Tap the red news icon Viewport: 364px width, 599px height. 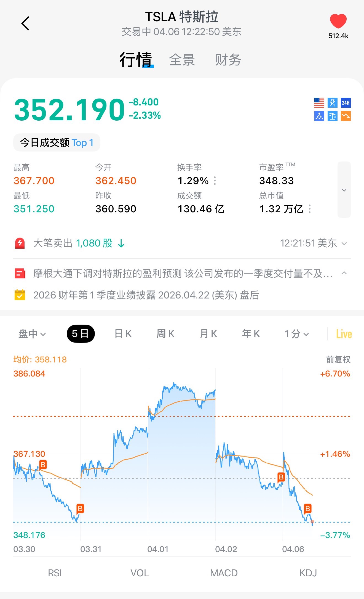(x=20, y=274)
